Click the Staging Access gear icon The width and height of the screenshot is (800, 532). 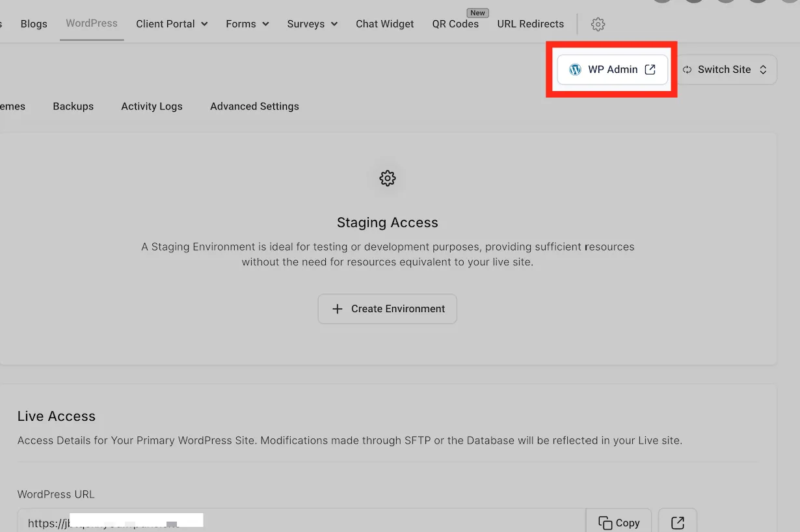click(388, 178)
